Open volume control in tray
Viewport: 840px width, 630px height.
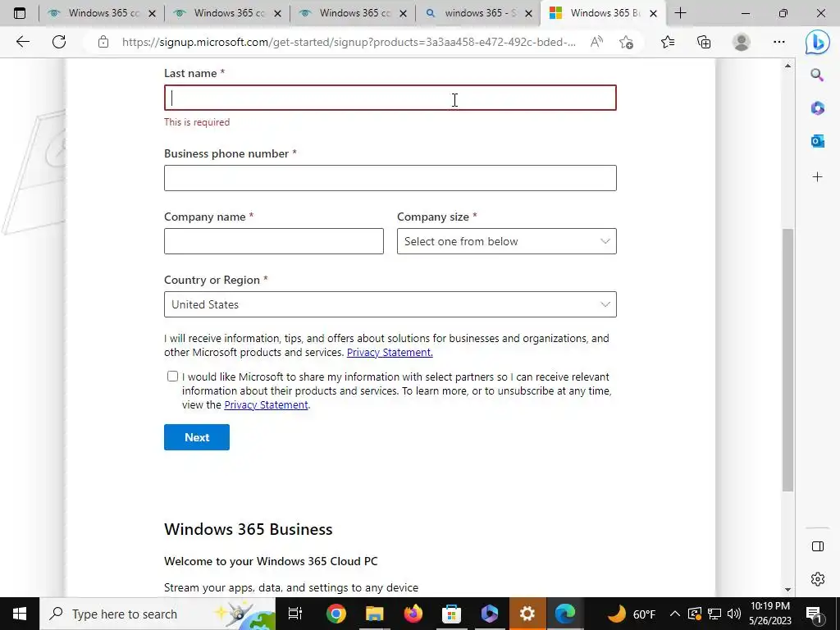(734, 614)
